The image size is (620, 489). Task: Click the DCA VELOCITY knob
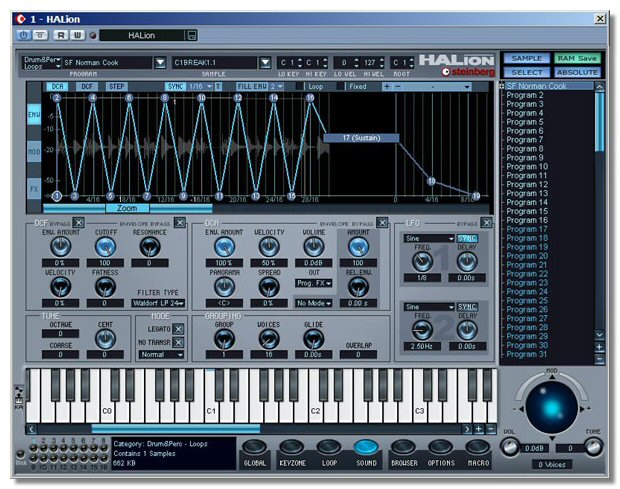tap(269, 247)
